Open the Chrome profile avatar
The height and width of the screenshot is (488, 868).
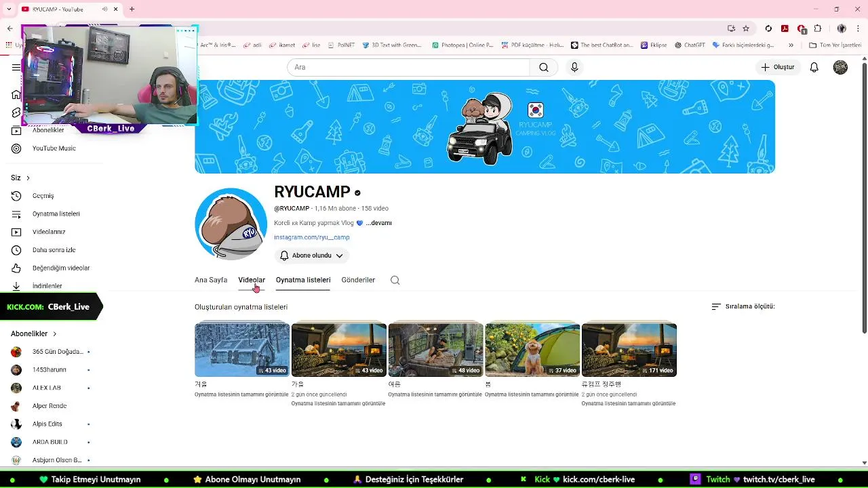click(842, 28)
